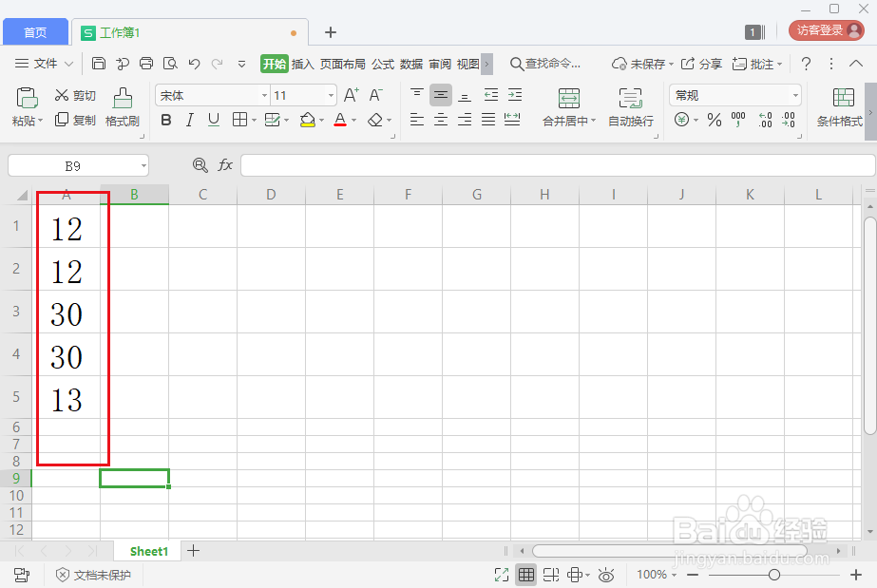Toggle Underline formatting
Image resolution: width=877 pixels, height=588 pixels.
(214, 120)
